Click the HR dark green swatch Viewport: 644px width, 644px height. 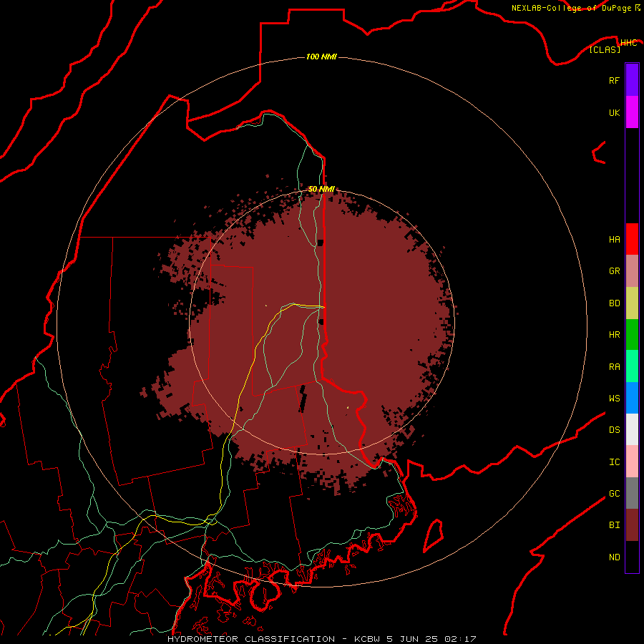[x=632, y=334]
